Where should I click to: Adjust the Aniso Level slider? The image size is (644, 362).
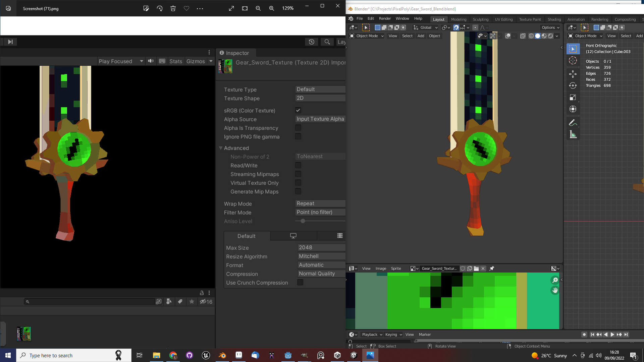click(x=303, y=221)
